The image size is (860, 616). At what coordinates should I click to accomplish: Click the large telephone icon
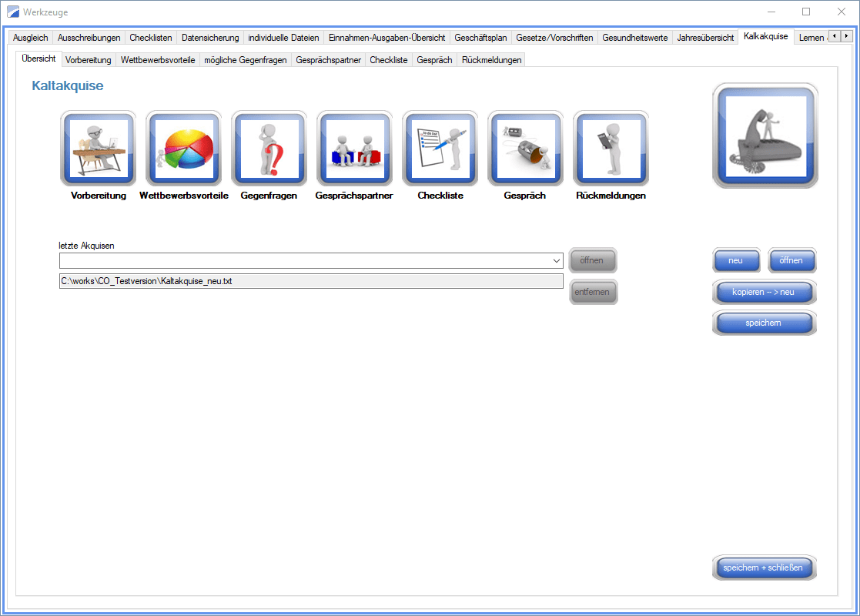tap(765, 136)
